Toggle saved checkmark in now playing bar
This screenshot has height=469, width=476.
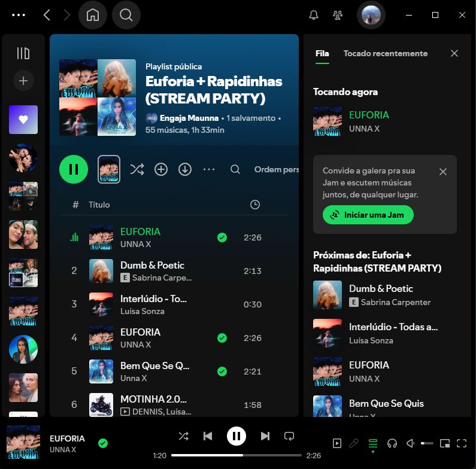pos(103,443)
